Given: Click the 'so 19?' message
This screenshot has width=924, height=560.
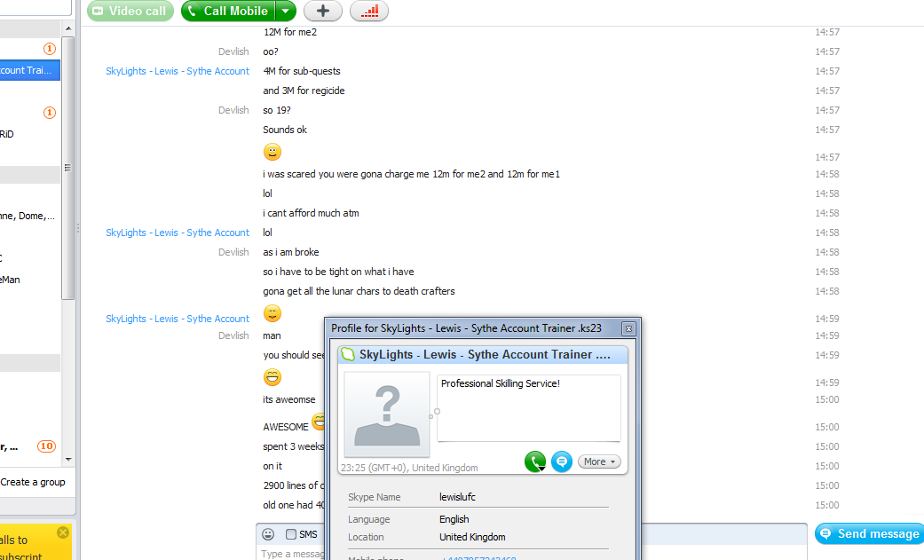Looking at the screenshot, I should point(277,110).
